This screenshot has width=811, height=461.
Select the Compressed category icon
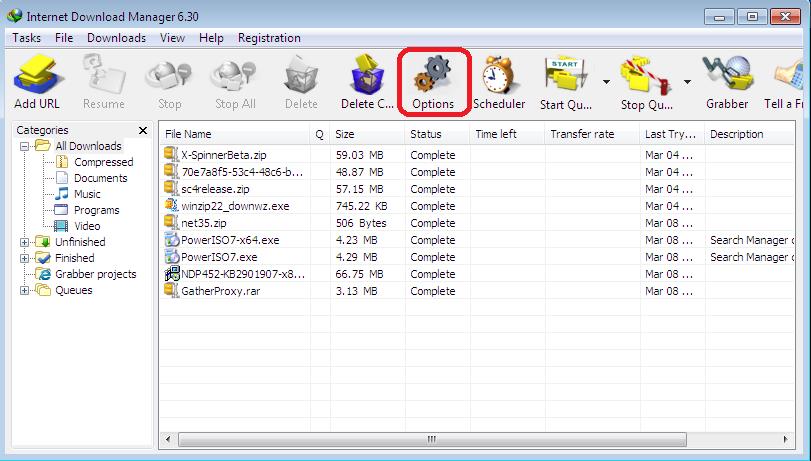tap(62, 162)
